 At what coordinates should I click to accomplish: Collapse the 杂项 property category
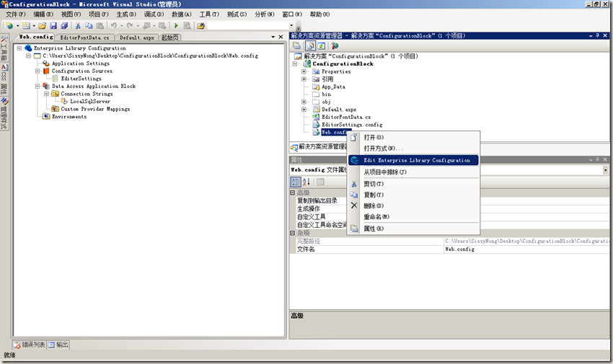[x=292, y=233]
